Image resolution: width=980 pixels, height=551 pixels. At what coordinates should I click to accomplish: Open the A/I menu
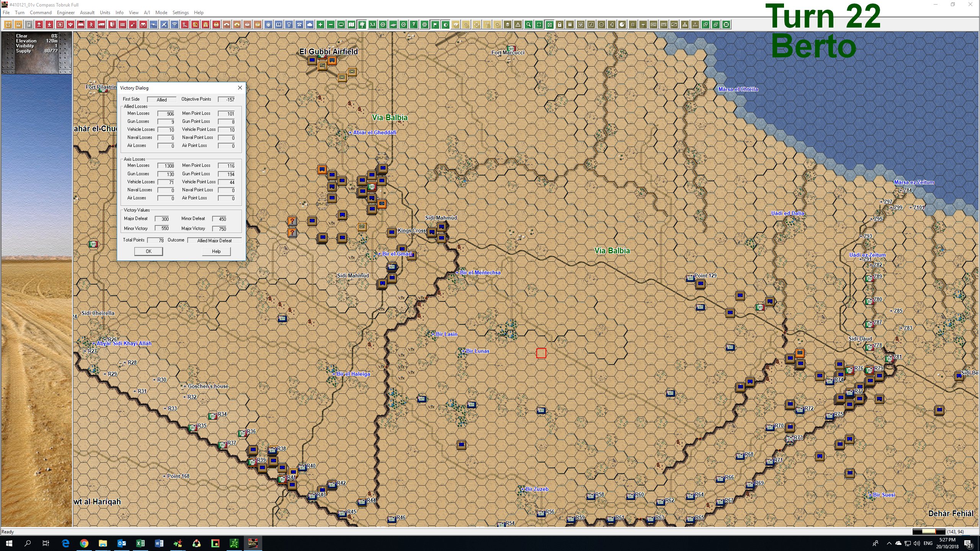pyautogui.click(x=147, y=12)
